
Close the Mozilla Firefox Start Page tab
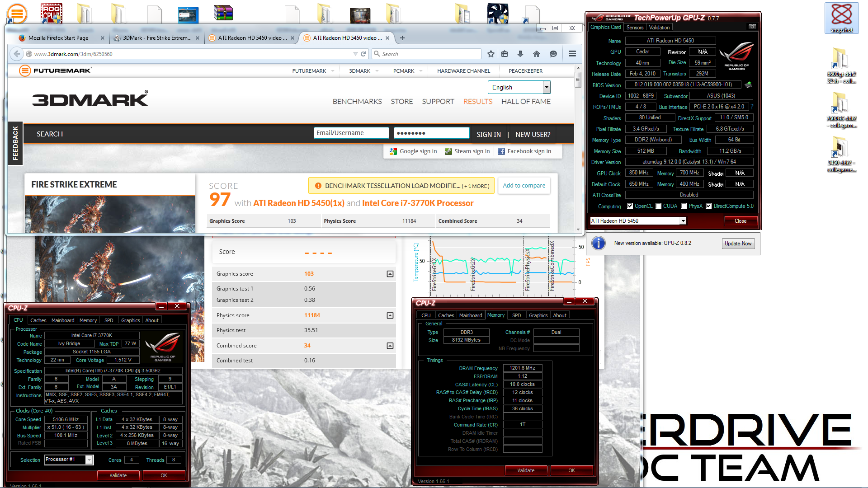[103, 38]
